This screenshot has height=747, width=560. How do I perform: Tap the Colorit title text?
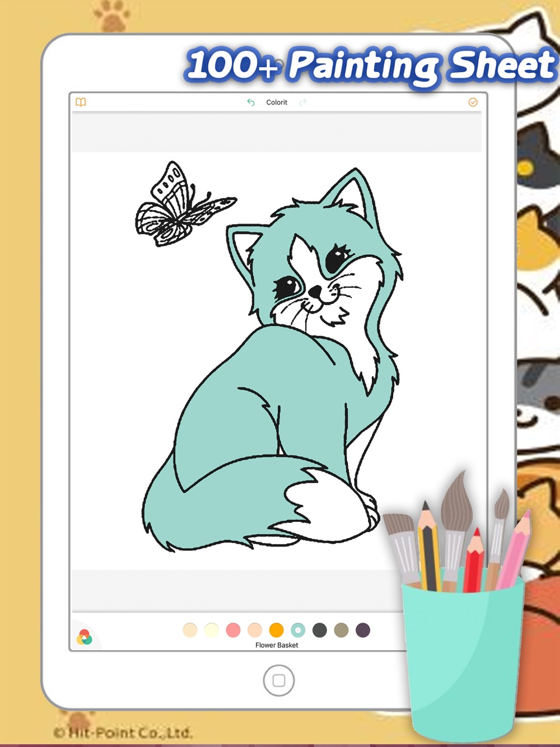pyautogui.click(x=277, y=102)
